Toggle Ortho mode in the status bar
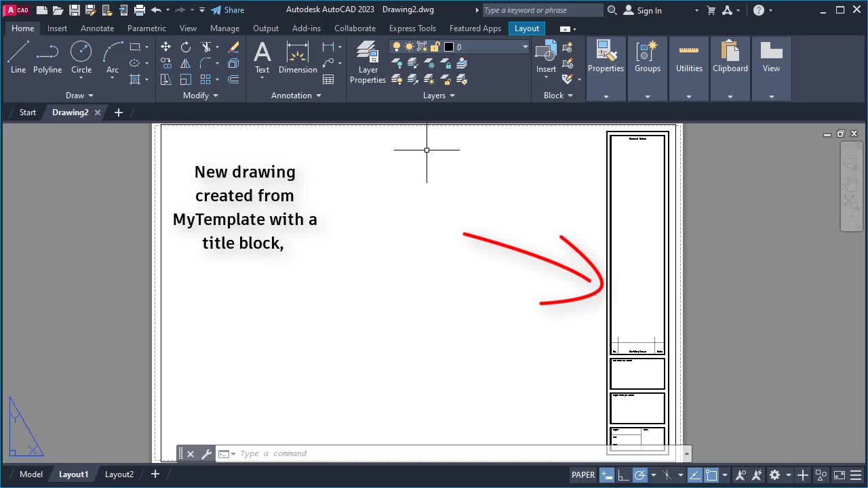The height and width of the screenshot is (488, 868). point(623,474)
